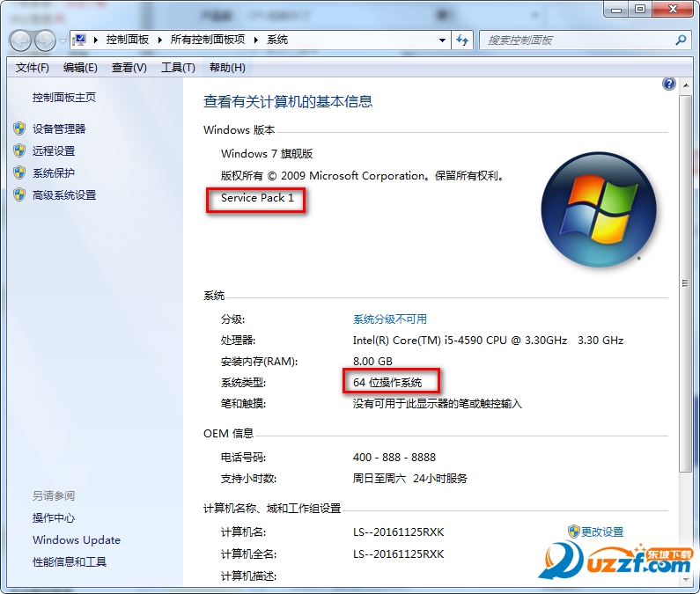The height and width of the screenshot is (594, 700).
Task: Open Windows Update link
Action: pos(77,540)
